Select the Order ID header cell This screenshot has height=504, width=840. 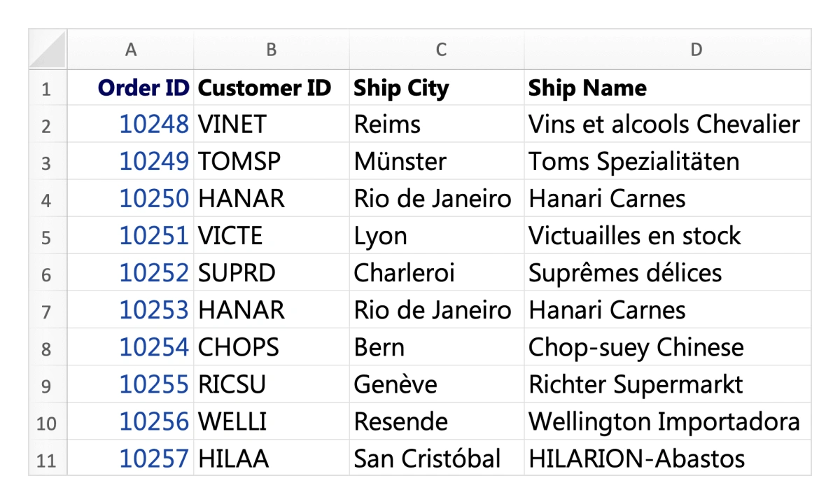point(131,87)
